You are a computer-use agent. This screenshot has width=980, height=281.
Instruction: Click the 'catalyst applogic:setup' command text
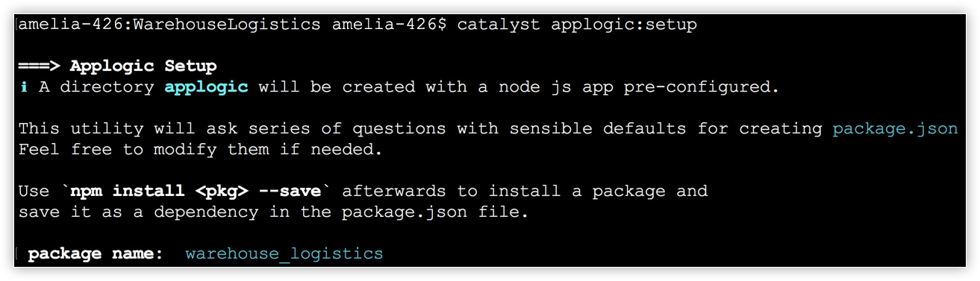(x=577, y=25)
